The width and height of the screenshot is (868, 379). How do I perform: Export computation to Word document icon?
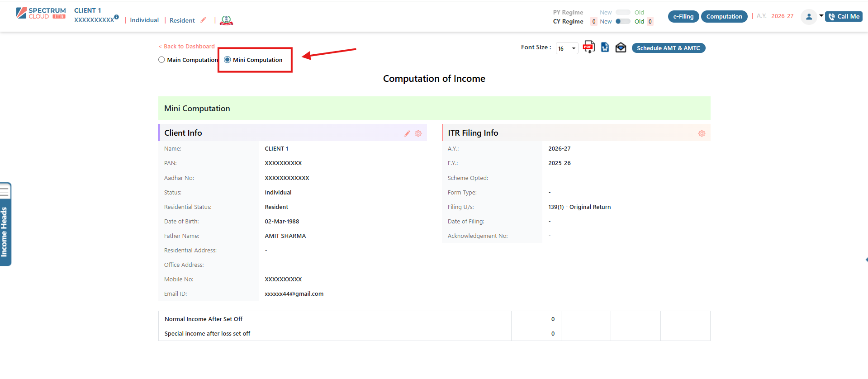605,47
